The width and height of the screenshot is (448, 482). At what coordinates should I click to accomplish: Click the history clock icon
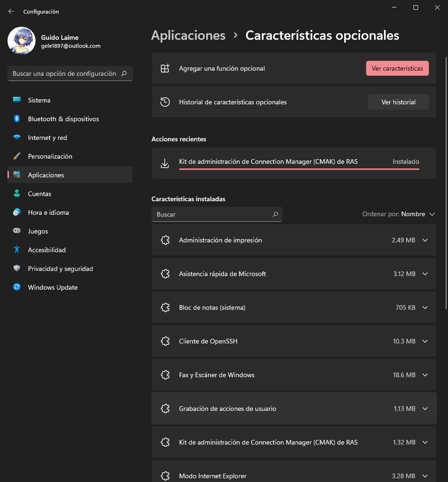point(165,102)
